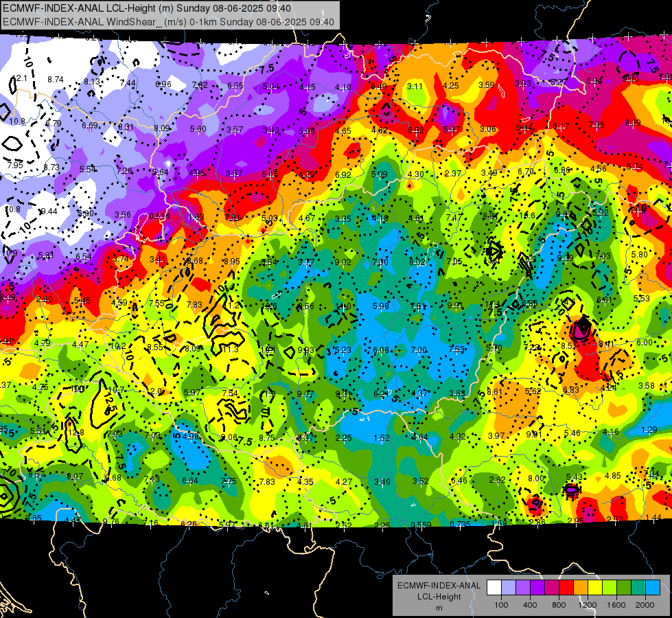Click the legend tick label 2000
This screenshot has height=618, width=672.
click(645, 605)
